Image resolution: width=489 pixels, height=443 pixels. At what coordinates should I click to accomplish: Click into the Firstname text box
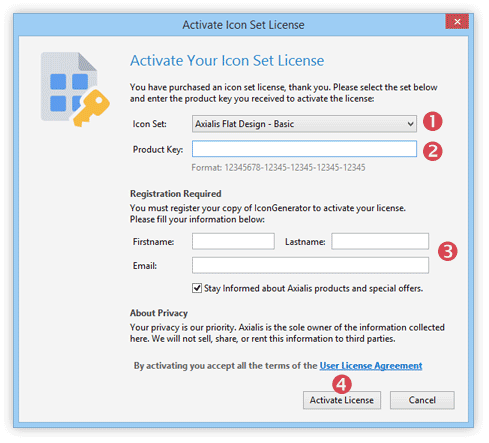coord(233,241)
